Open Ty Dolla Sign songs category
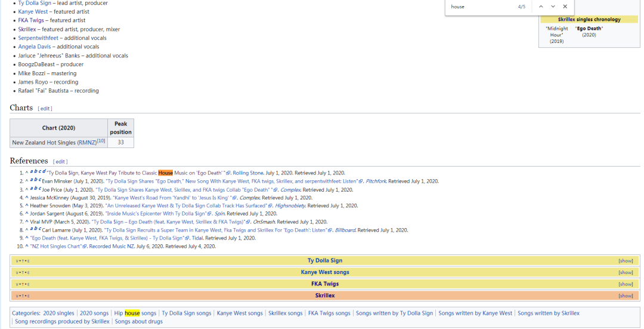Viewport: 644px width, 329px height. click(x=187, y=313)
